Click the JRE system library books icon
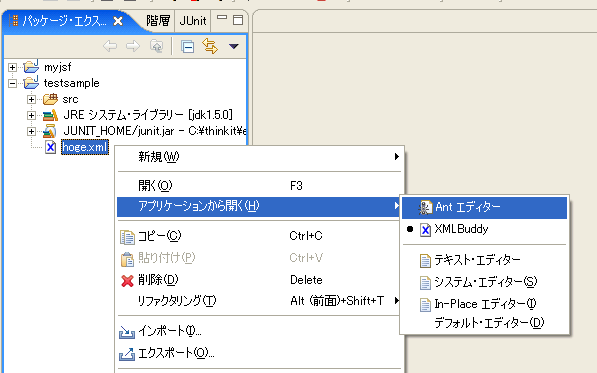The height and width of the screenshot is (373, 597). coord(50,115)
